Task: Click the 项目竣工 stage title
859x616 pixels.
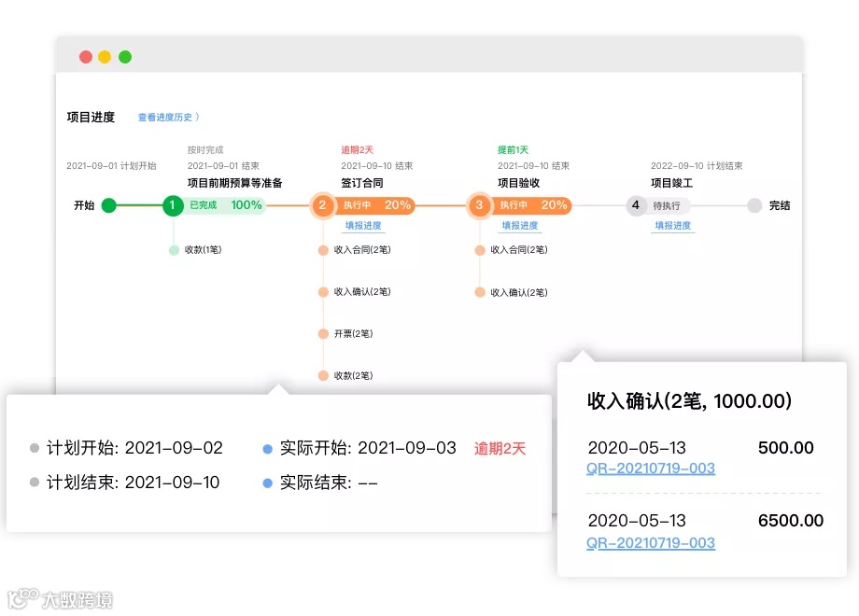Action: click(x=671, y=183)
